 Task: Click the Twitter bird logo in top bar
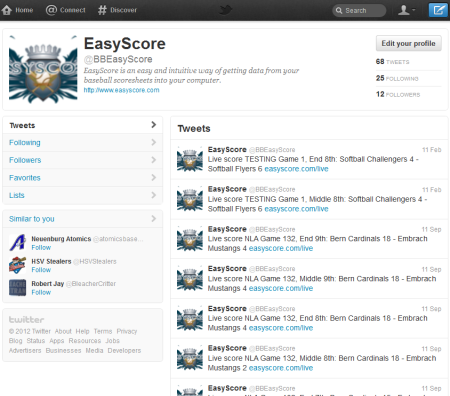click(225, 10)
